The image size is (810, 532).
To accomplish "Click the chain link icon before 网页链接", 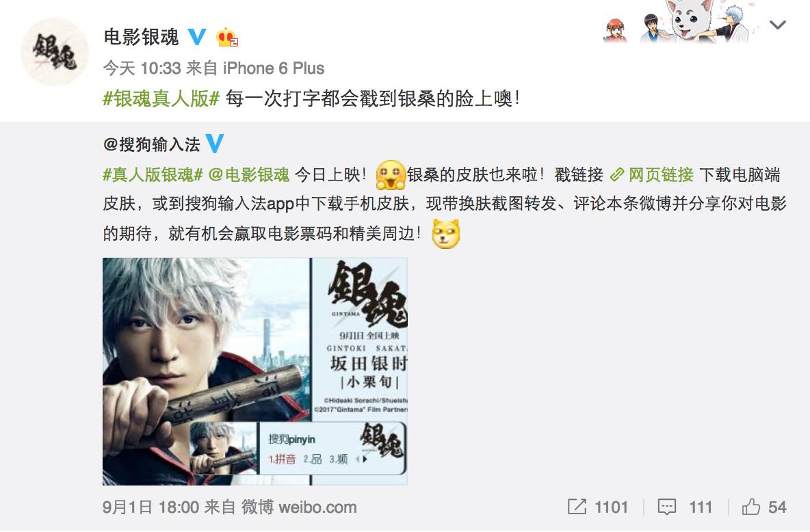I will pyautogui.click(x=617, y=175).
